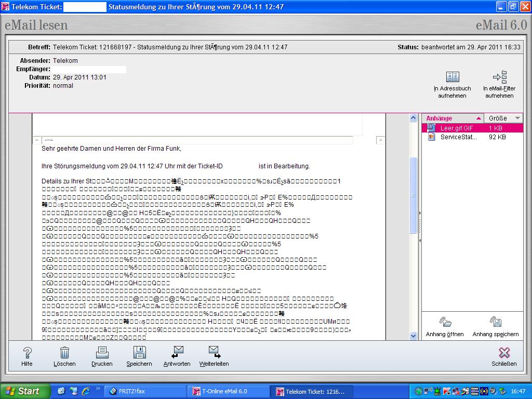Add sender via In Adressbuch aufnehmen
Screen dimensions: 532x399
[453, 85]
